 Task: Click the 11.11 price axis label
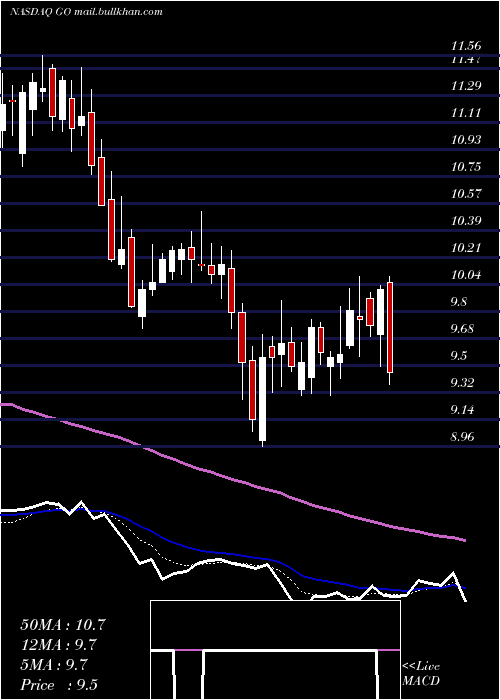coord(466,112)
